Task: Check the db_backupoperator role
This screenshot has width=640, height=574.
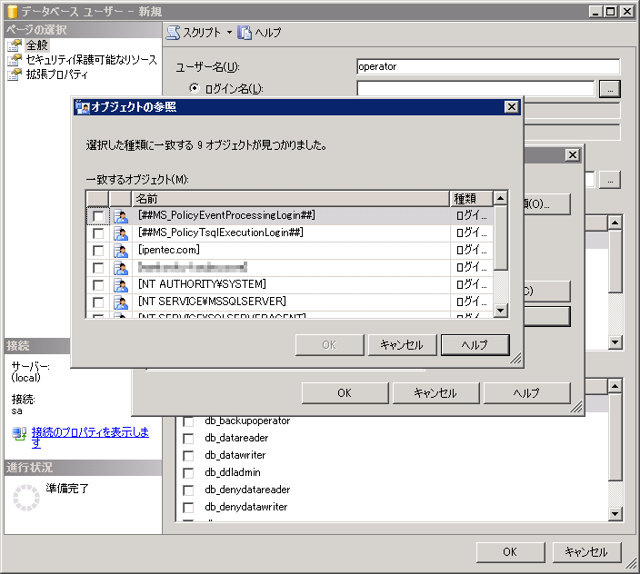Action: tap(188, 422)
